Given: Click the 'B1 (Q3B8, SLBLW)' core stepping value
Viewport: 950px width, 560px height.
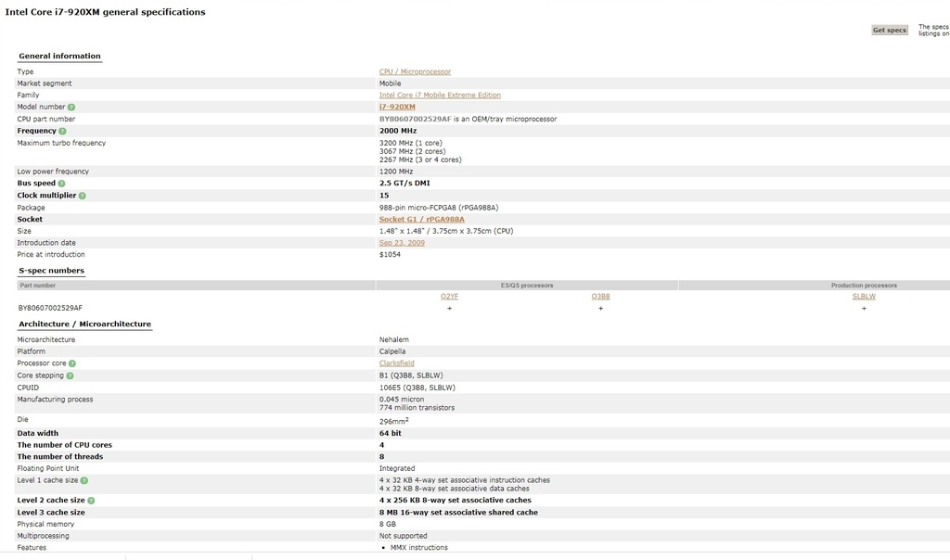Looking at the screenshot, I should pos(411,375).
